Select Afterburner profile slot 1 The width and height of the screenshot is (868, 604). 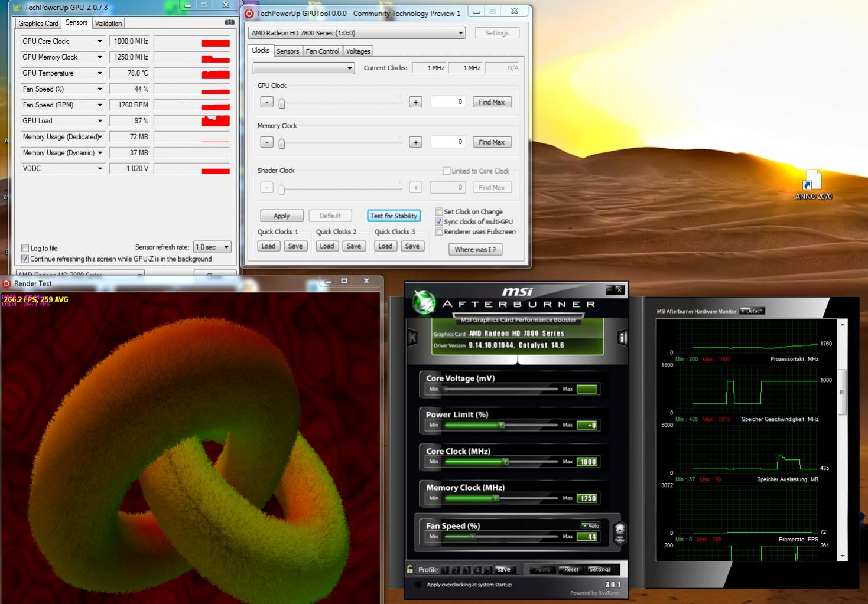(x=445, y=570)
